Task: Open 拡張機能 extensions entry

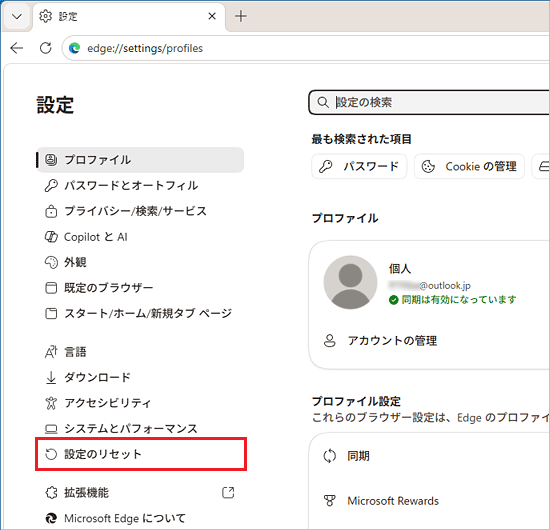Action: 140,492
